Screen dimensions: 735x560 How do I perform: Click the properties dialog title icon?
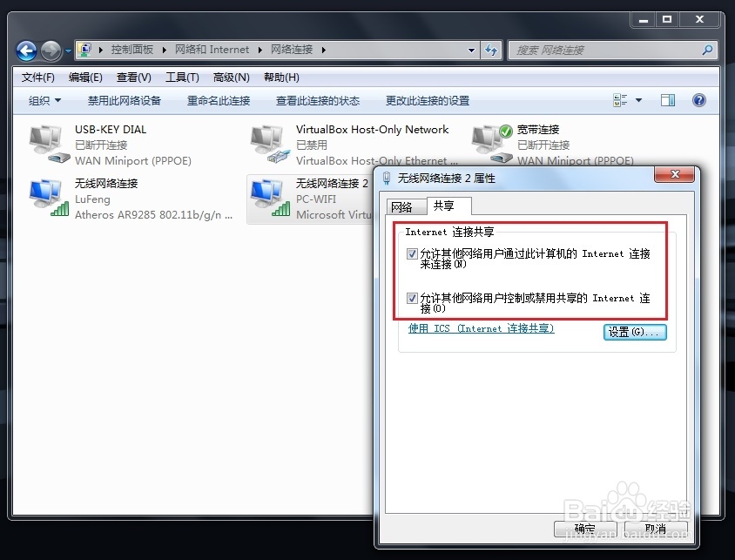point(387,178)
